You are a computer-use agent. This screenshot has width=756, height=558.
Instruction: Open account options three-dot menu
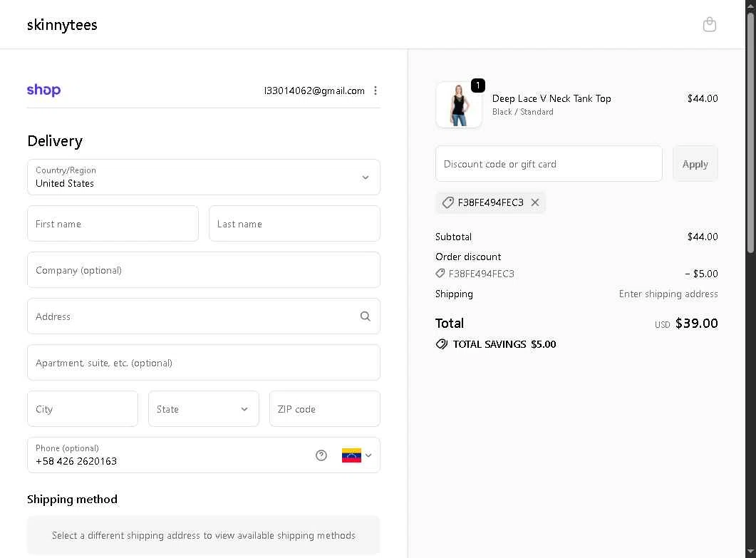[x=376, y=91]
